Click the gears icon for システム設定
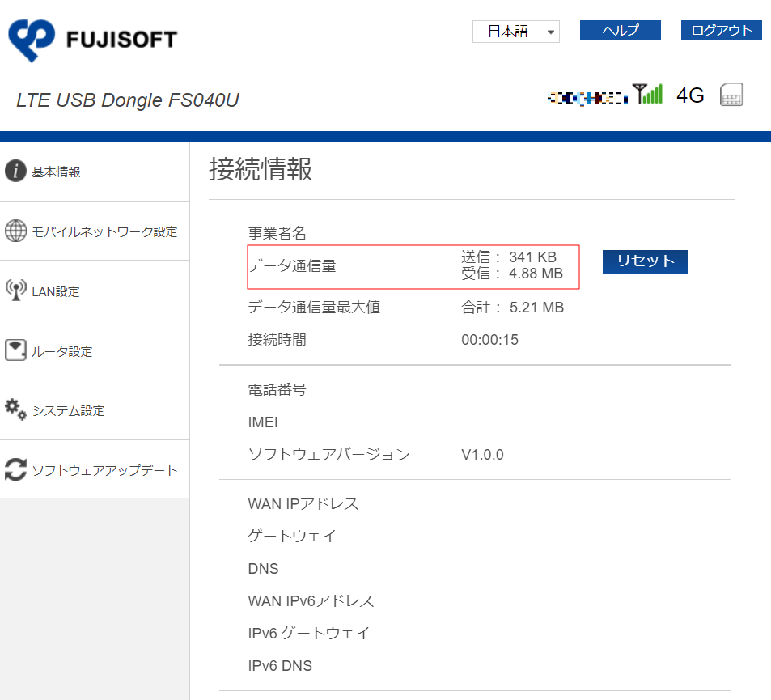This screenshot has width=771, height=700. [x=15, y=409]
